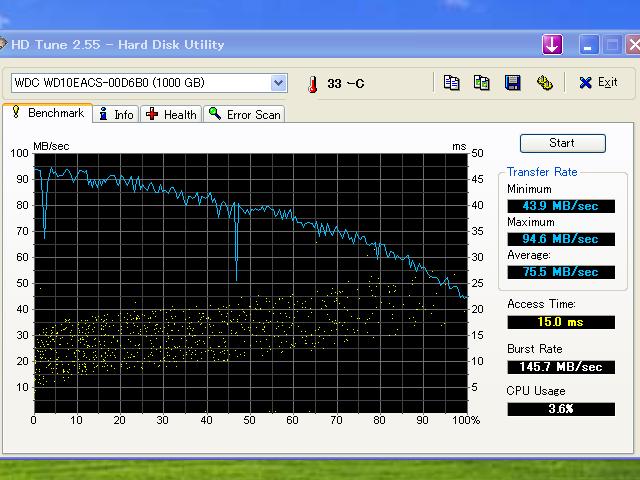The image size is (640, 480).
Task: Save screenshot with the floppy disk icon
Action: tap(513, 83)
